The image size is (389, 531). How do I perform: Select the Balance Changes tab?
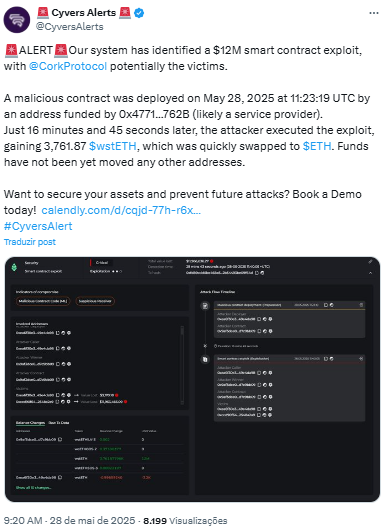click(x=30, y=423)
